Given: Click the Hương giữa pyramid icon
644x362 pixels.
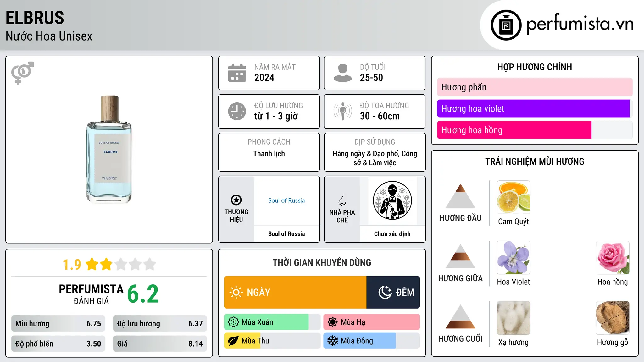Looking at the screenshot, I should point(460,256).
